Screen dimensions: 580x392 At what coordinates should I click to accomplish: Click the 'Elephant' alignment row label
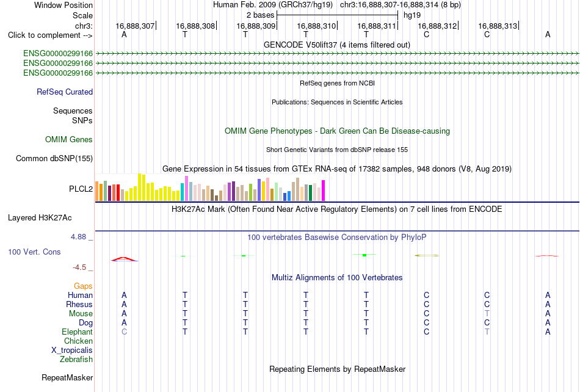coord(78,332)
